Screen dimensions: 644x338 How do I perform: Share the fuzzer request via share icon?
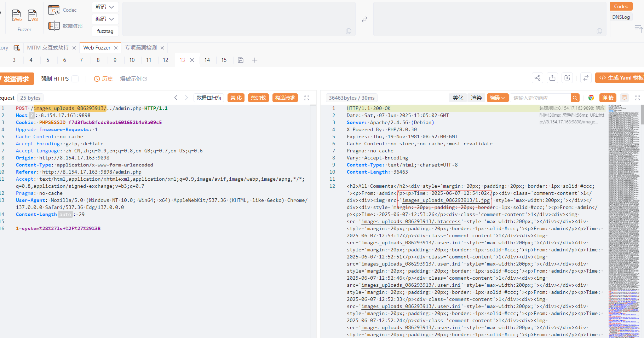pos(537,78)
